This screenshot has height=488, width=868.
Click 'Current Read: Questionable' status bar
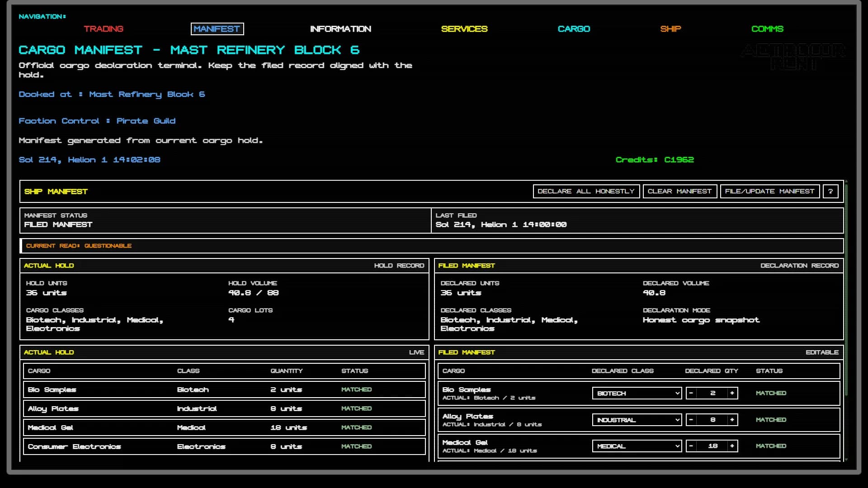pyautogui.click(x=432, y=246)
